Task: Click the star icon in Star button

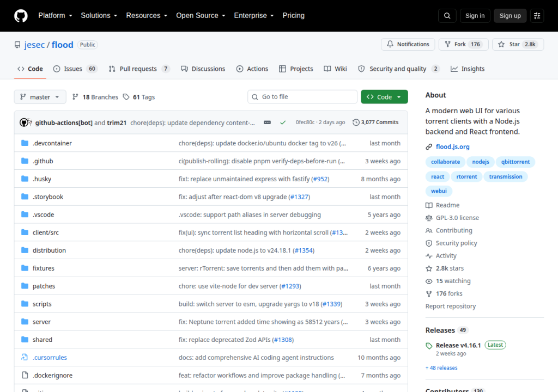Action: pyautogui.click(x=501, y=44)
